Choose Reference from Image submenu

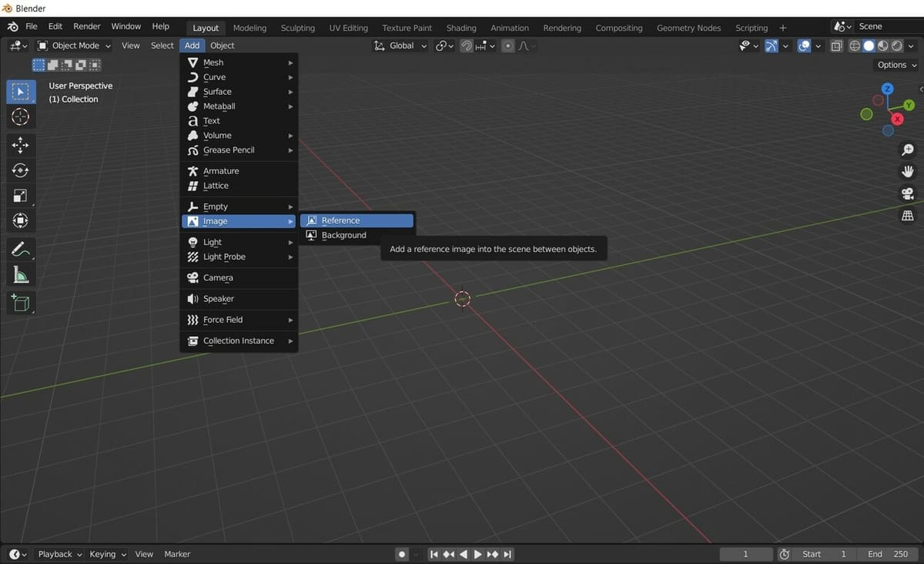point(357,220)
